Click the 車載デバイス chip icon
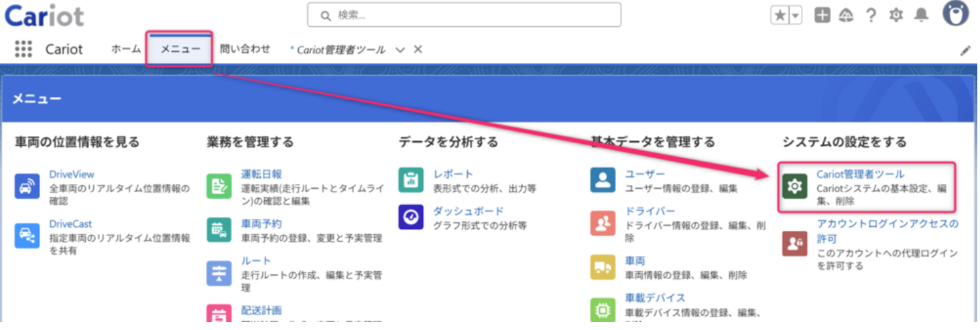 [x=603, y=310]
